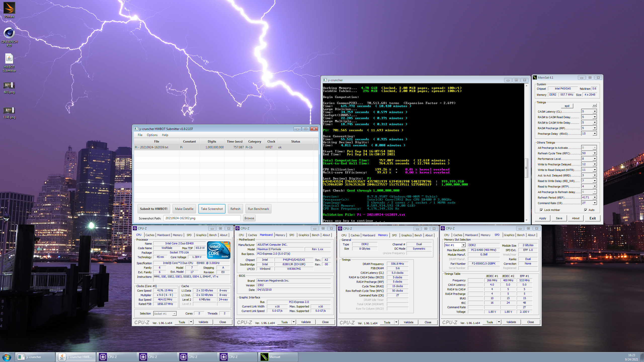This screenshot has width=644, height=362.
Task: Click the >> expand icon in MemSet Timings
Action: pos(594,106)
